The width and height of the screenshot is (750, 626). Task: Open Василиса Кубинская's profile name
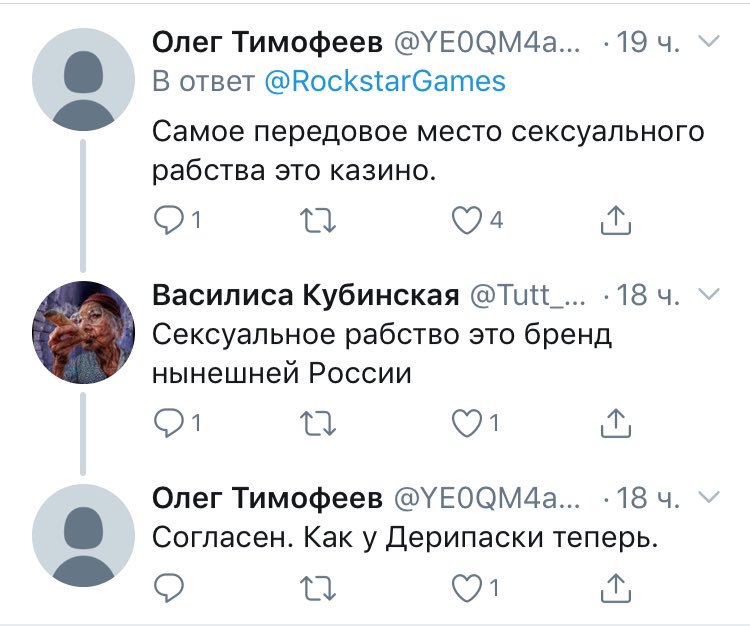305,295
